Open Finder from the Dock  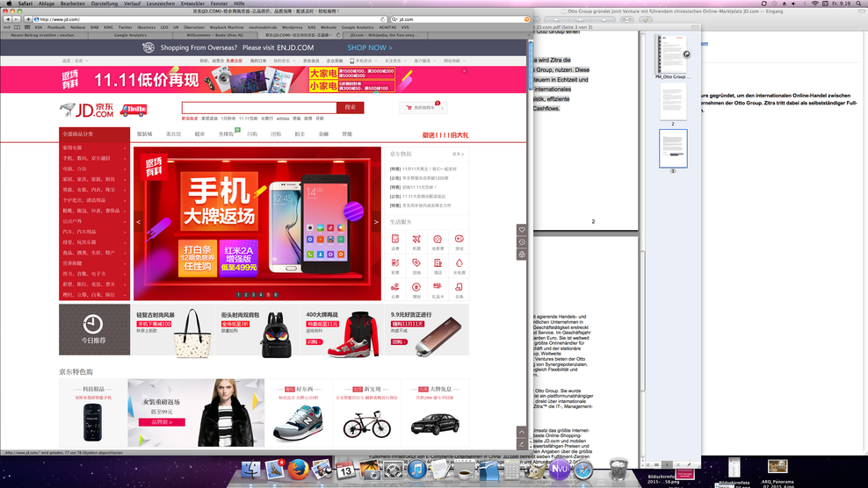tap(250, 470)
